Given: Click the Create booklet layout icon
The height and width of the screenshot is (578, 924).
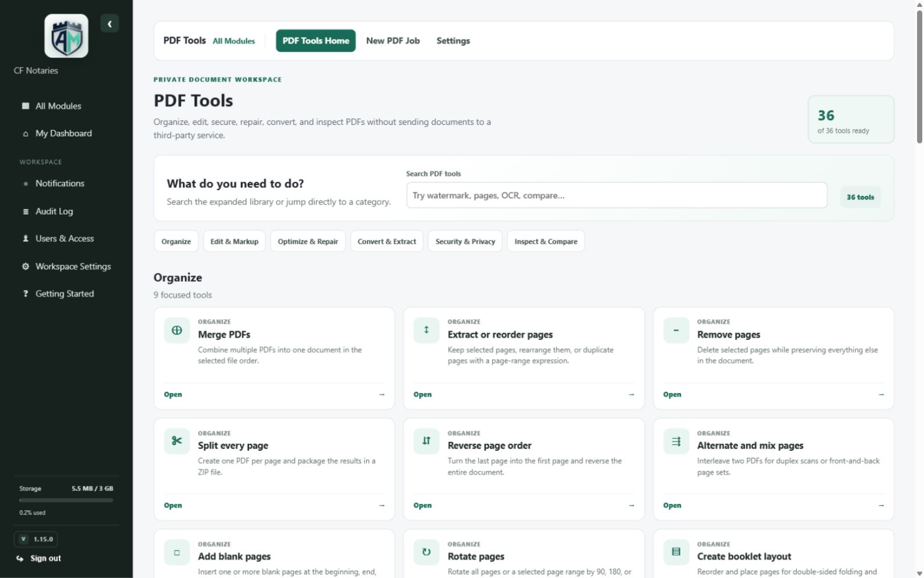Looking at the screenshot, I should point(676,552).
